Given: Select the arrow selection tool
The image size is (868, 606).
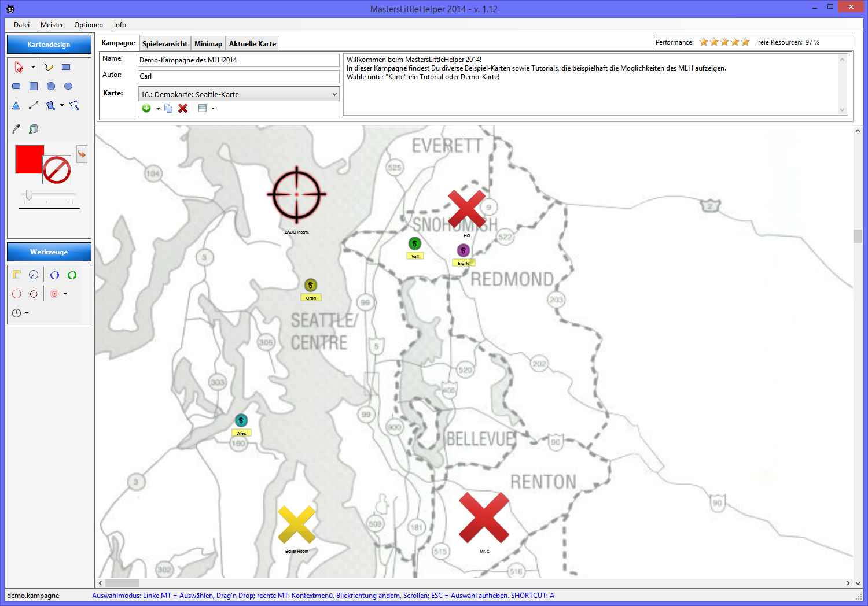Looking at the screenshot, I should 19,67.
